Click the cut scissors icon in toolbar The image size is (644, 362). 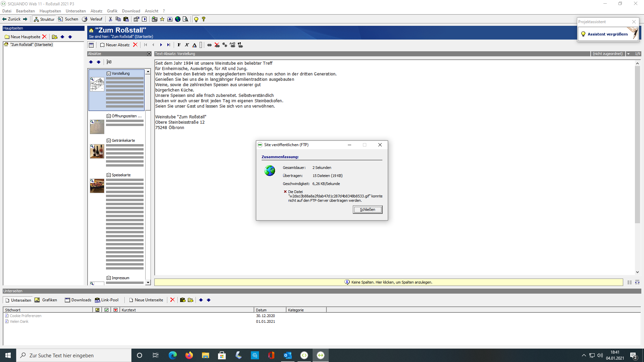click(110, 19)
